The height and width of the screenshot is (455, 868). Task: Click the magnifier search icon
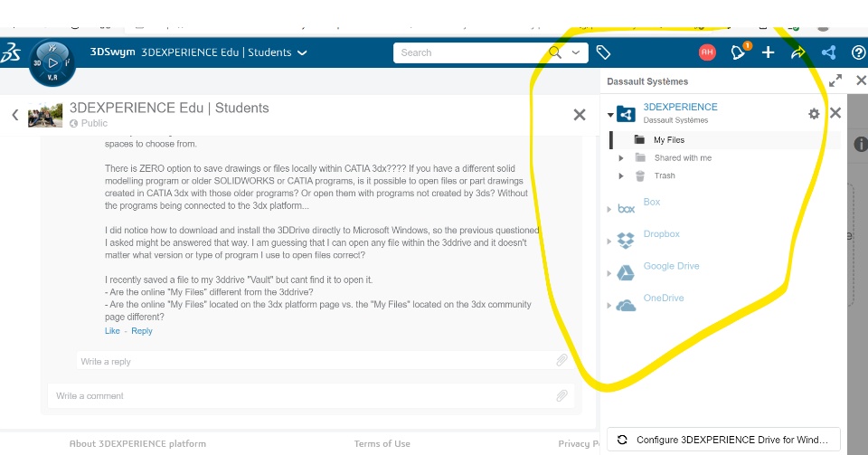pyautogui.click(x=555, y=52)
